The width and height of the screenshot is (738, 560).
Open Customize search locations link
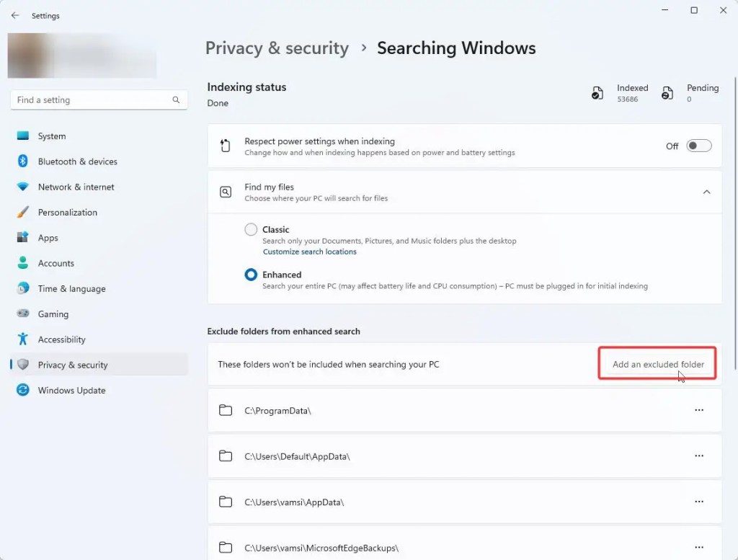point(310,252)
